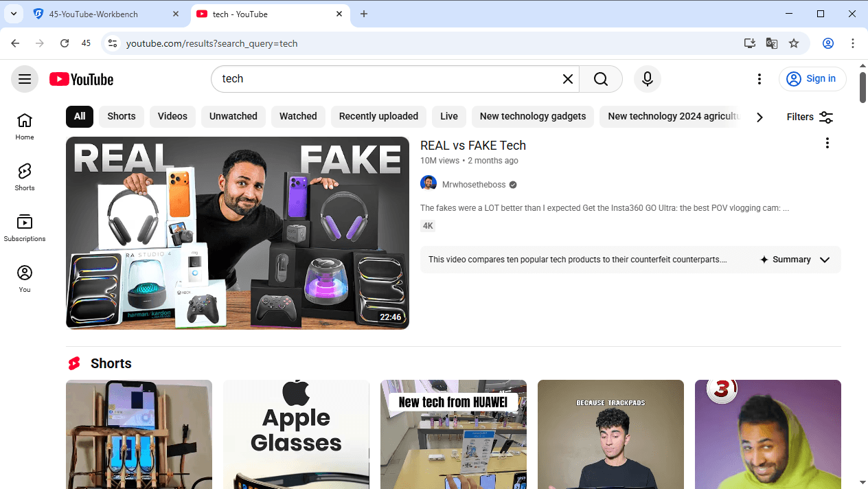Enable the Recently uploaded filter

click(378, 117)
